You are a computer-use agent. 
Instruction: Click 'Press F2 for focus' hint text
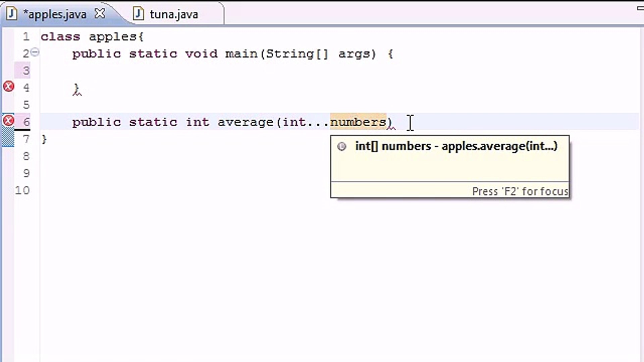click(520, 191)
